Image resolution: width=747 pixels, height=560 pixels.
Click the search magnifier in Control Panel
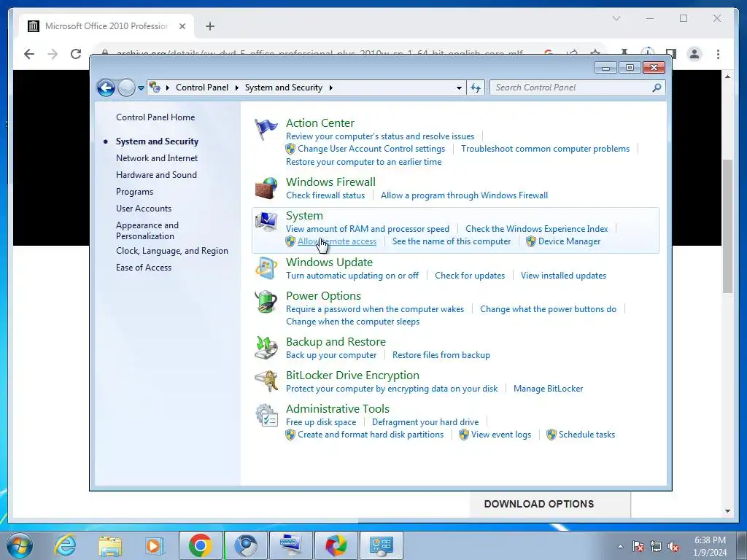[657, 87]
